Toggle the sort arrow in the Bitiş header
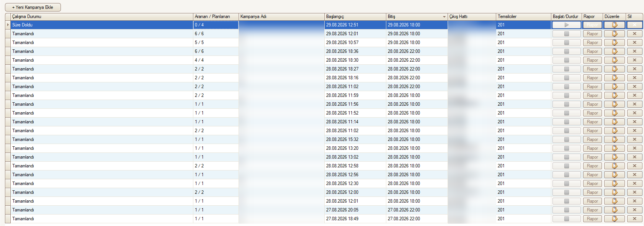 pyautogui.click(x=444, y=17)
